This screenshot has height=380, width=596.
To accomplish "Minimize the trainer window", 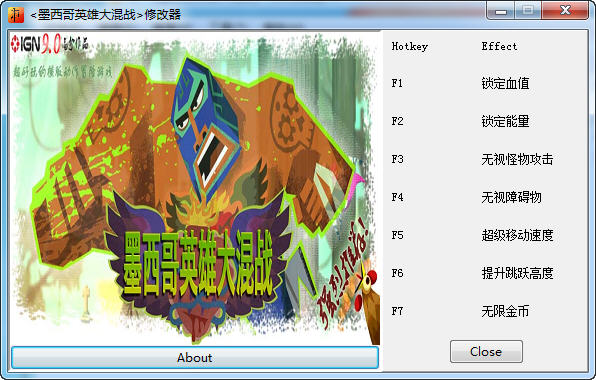I will [501, 11].
